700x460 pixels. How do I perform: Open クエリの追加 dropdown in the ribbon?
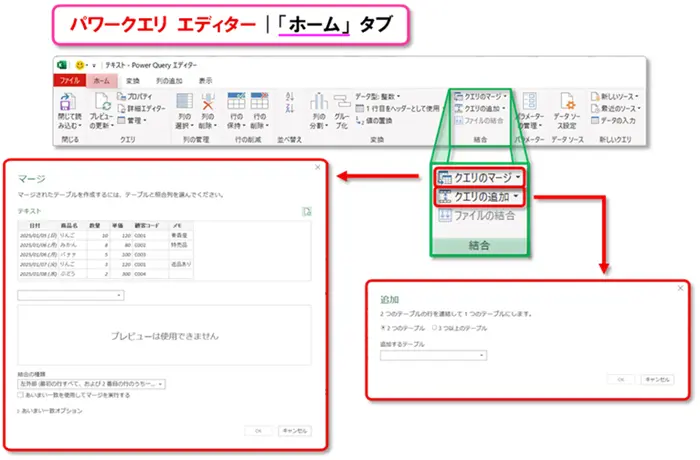pos(479,108)
